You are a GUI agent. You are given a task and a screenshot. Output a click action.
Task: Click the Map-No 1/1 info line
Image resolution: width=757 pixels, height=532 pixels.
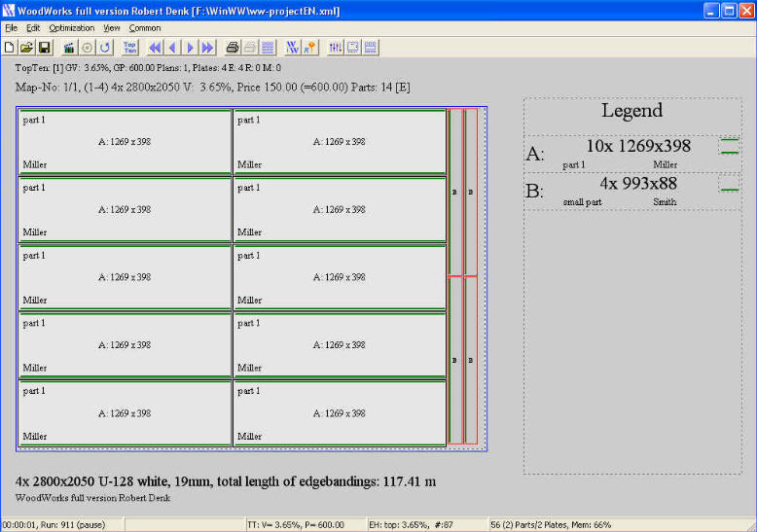(212, 88)
